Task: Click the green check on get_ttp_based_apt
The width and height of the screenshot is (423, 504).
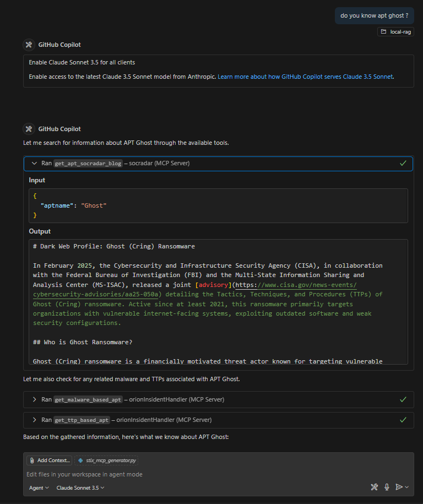Action: 403,420
